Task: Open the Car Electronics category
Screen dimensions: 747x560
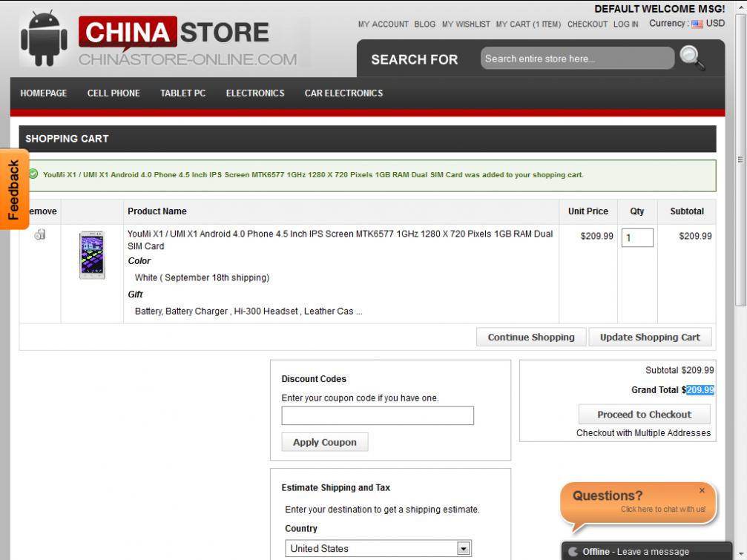Action: click(344, 93)
